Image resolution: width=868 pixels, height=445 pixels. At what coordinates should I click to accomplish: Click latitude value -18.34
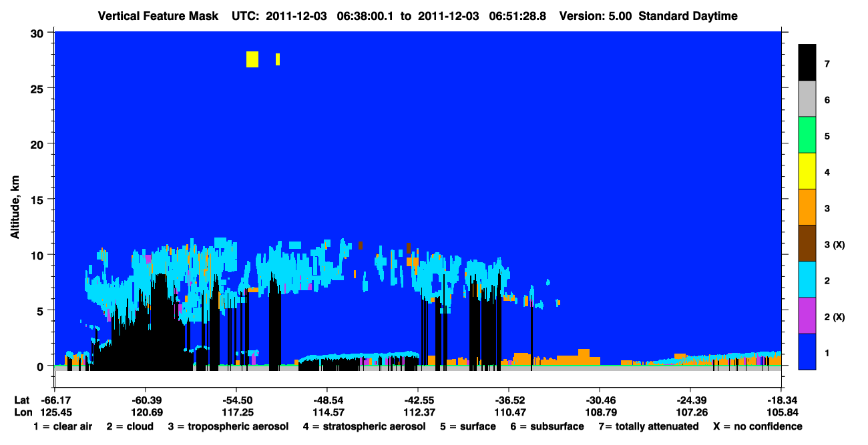pyautogui.click(x=781, y=400)
